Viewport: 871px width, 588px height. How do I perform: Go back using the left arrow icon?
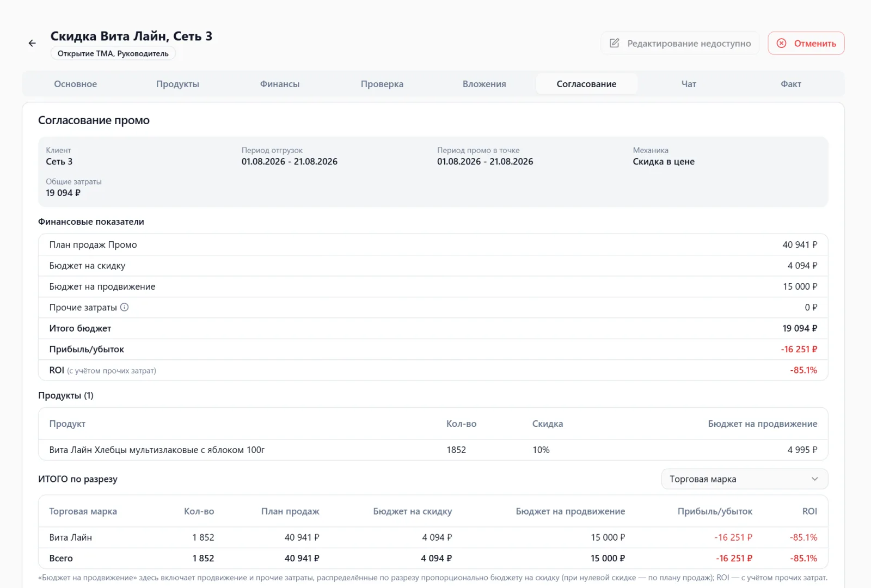tap(32, 43)
